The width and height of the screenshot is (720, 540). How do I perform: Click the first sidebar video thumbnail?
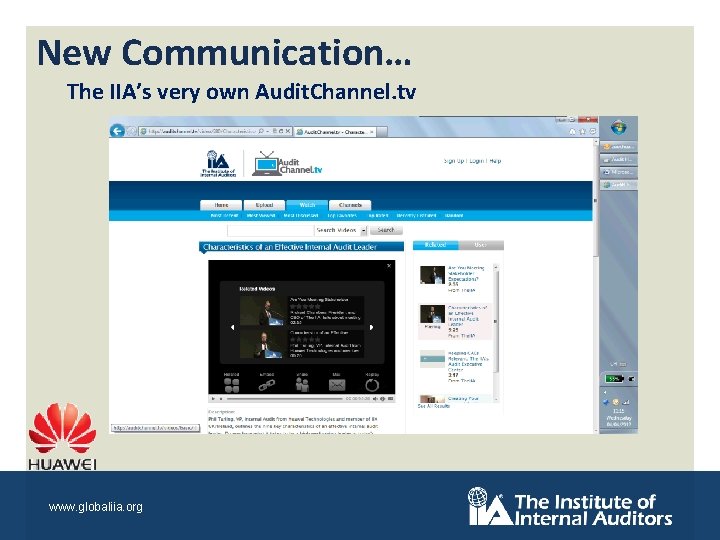click(x=432, y=275)
